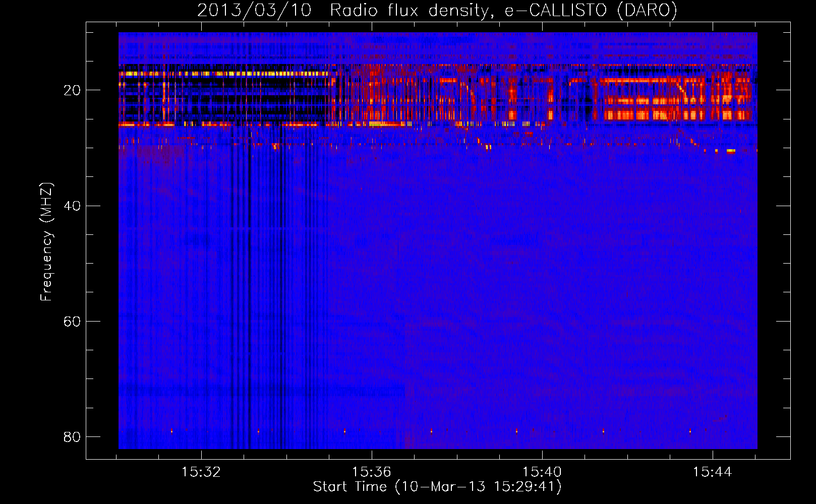This screenshot has height=504, width=816.
Task: Click the '15:44' time tick label
Action: click(713, 472)
